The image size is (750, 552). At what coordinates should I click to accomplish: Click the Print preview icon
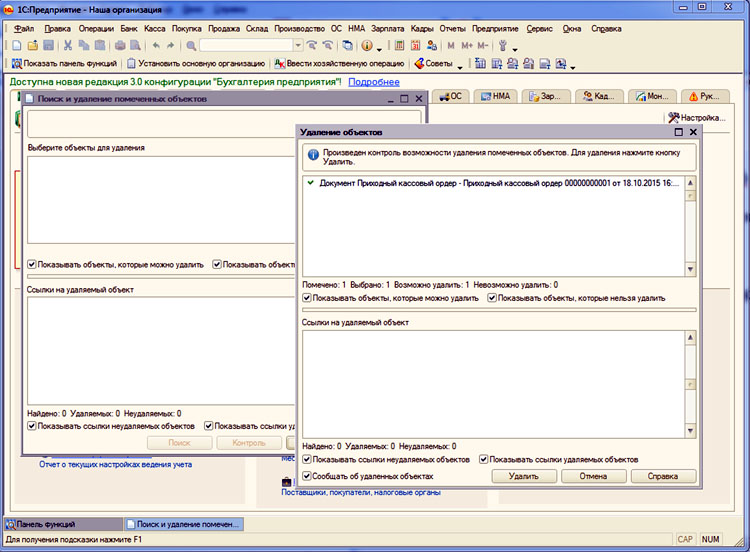tap(136, 45)
